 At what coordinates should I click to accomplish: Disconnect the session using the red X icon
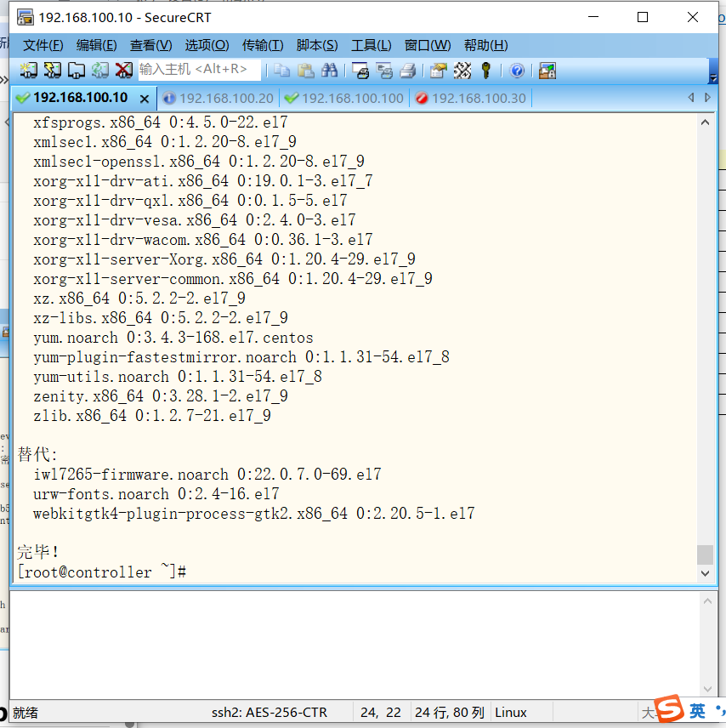pyautogui.click(x=123, y=70)
